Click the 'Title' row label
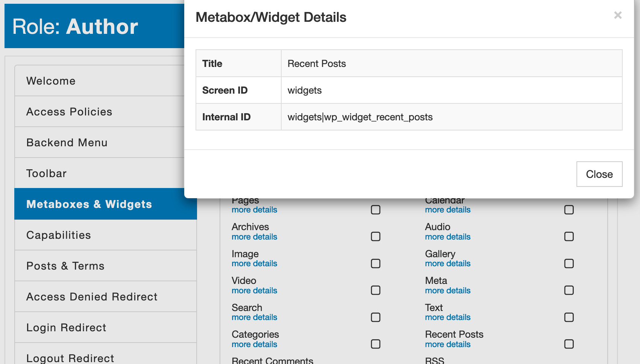 pyautogui.click(x=212, y=64)
